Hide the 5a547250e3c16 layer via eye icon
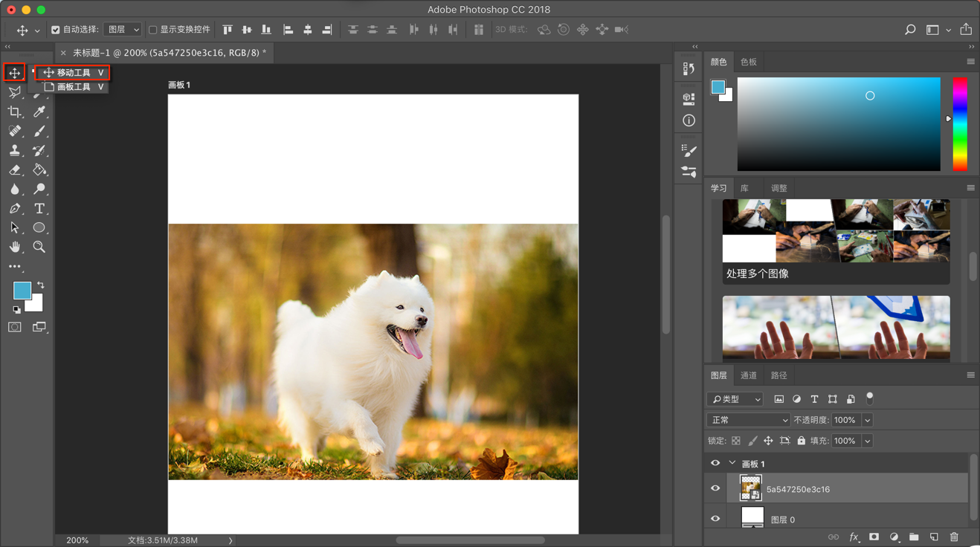980x547 pixels. pos(715,488)
